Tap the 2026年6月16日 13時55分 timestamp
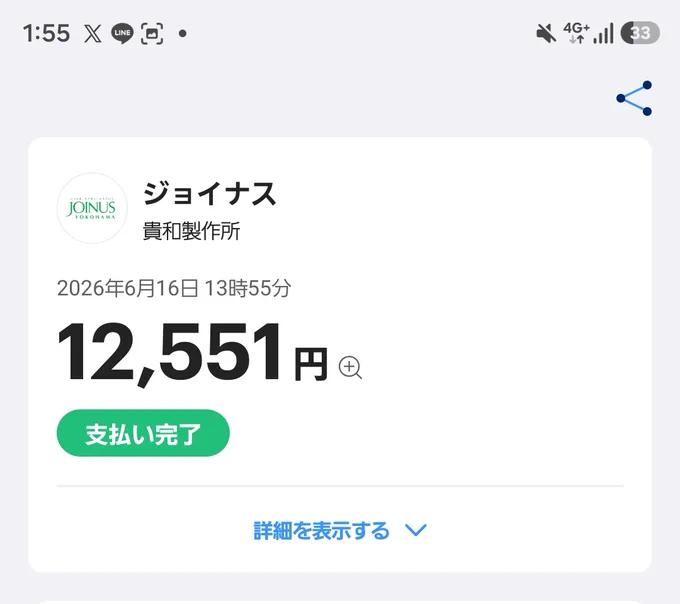Viewport: 680px width, 604px height. (174, 288)
